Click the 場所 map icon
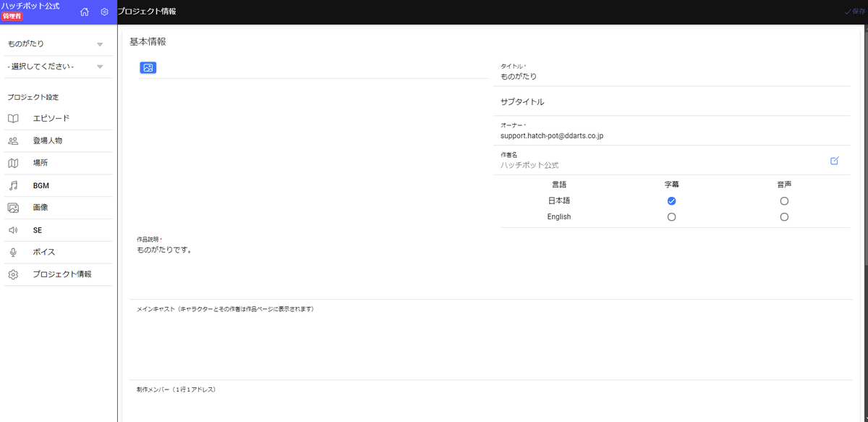868x422 pixels. pyautogui.click(x=13, y=163)
